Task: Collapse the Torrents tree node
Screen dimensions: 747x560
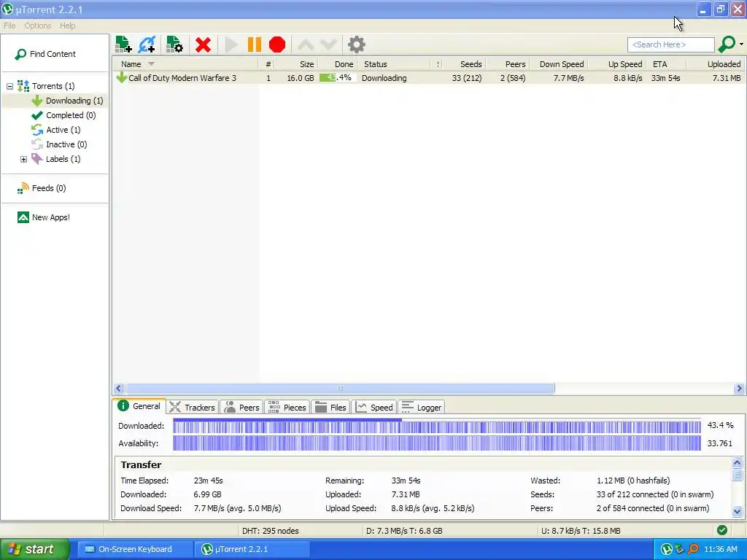Action: 9,86
